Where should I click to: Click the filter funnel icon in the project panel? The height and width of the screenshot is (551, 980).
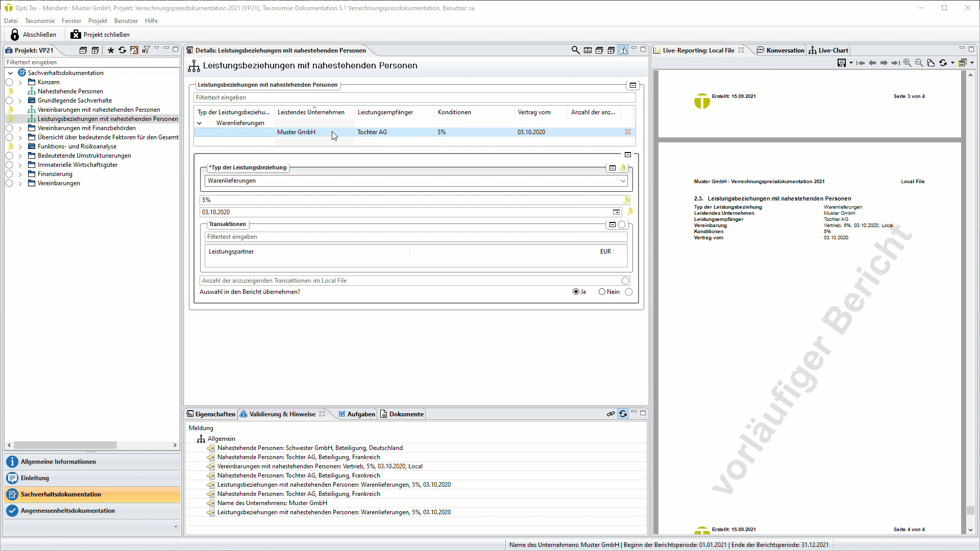pyautogui.click(x=146, y=50)
